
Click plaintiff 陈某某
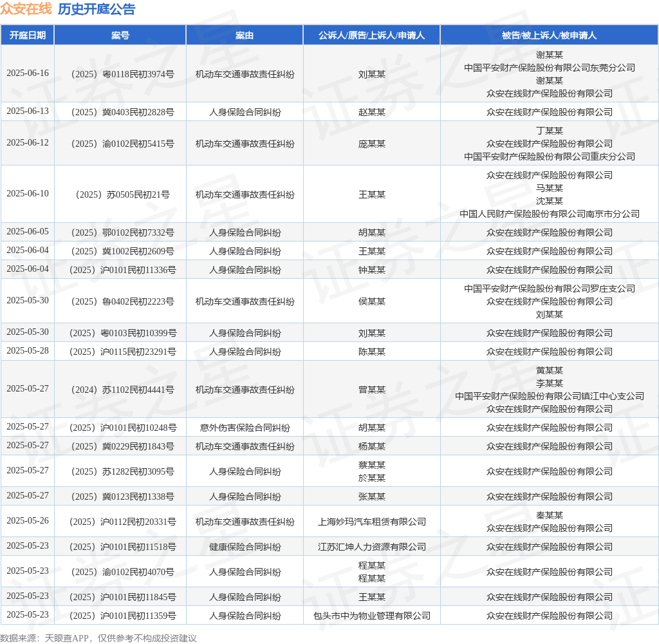tap(371, 351)
